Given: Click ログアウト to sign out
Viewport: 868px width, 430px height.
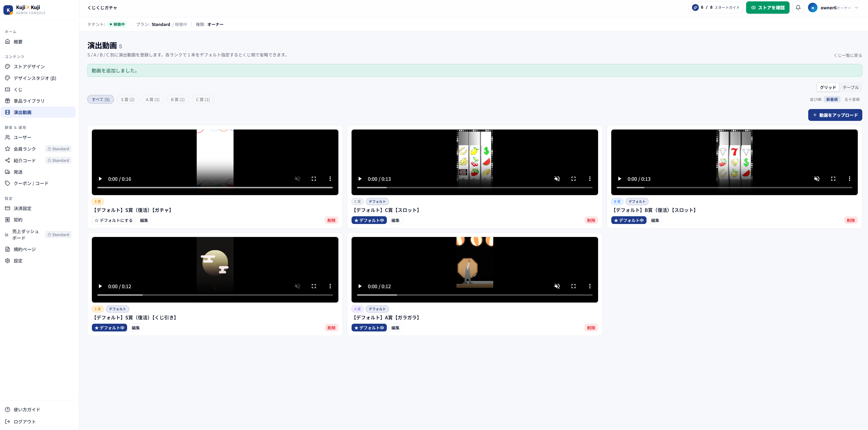Looking at the screenshot, I should coord(38,422).
